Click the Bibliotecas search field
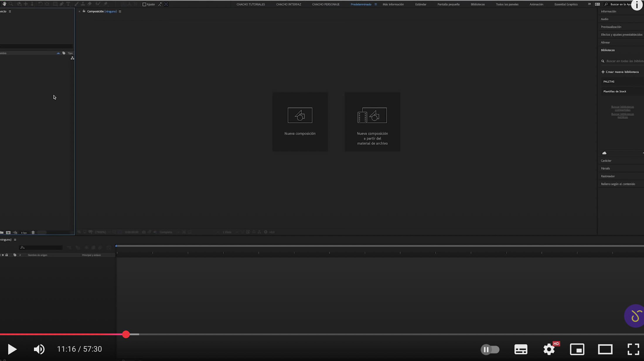Image resolution: width=644 pixels, height=361 pixels. 624,61
